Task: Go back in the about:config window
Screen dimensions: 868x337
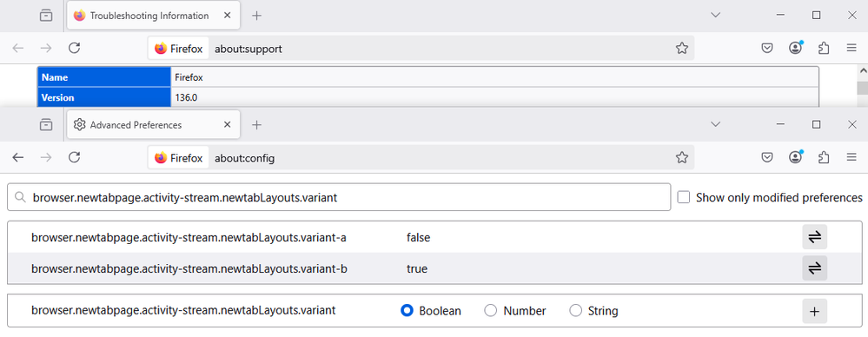Action: point(18,158)
